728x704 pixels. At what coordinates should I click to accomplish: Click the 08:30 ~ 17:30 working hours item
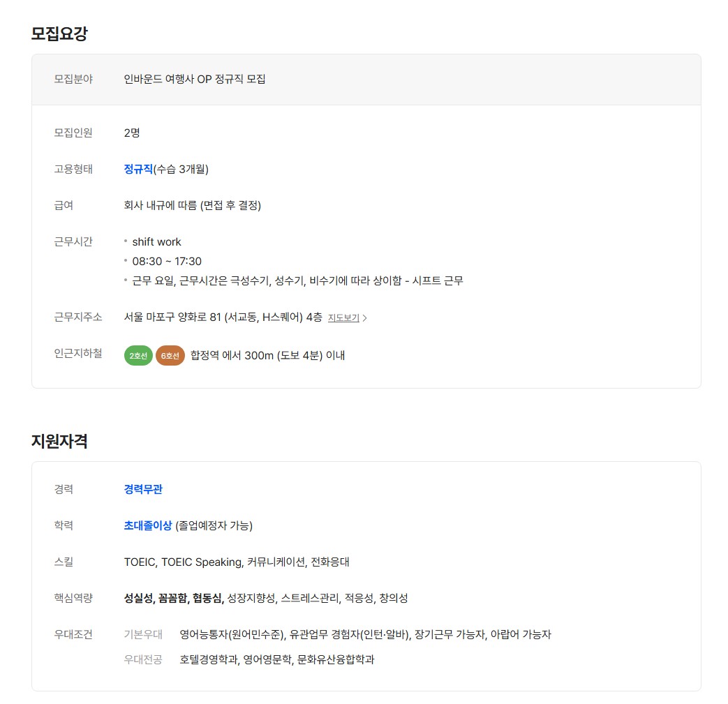[167, 262]
